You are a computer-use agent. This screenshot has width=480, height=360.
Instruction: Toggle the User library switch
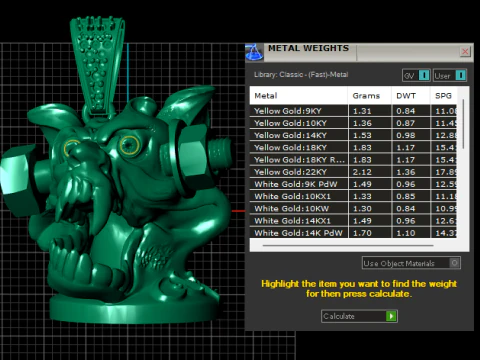point(450,76)
